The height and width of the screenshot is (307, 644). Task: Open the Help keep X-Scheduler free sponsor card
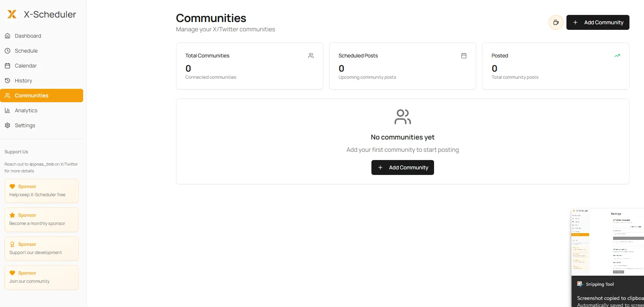41,191
